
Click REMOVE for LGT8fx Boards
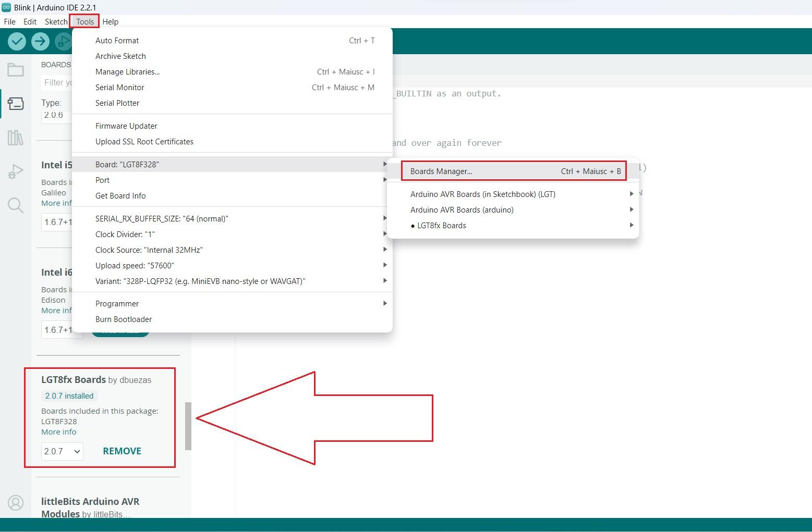[x=122, y=451]
